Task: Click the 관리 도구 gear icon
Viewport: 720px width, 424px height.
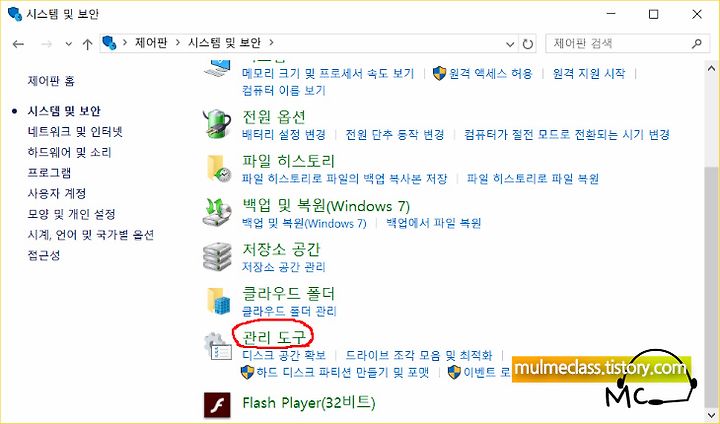Action: click(218, 346)
